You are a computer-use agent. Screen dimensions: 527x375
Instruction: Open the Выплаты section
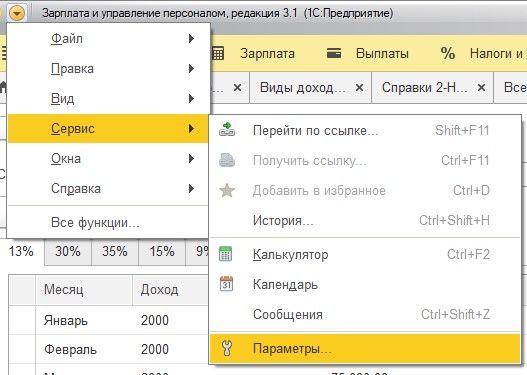[x=382, y=54]
